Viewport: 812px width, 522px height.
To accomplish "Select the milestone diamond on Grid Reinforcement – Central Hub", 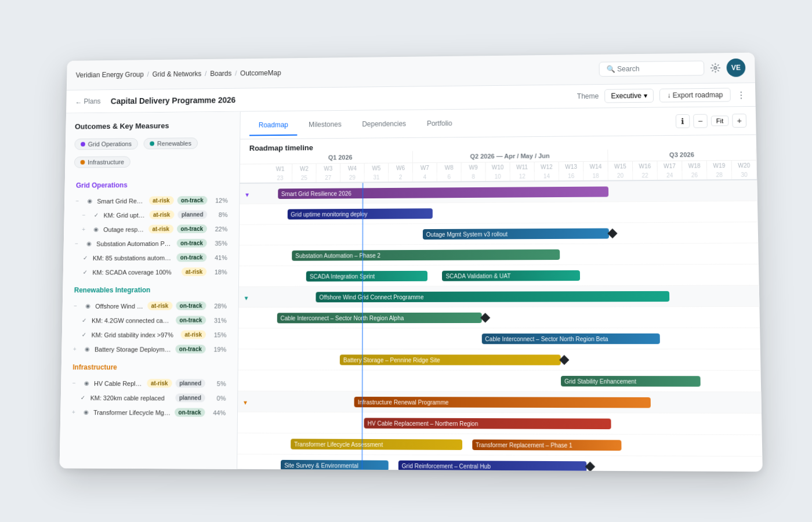I will pos(590,466).
